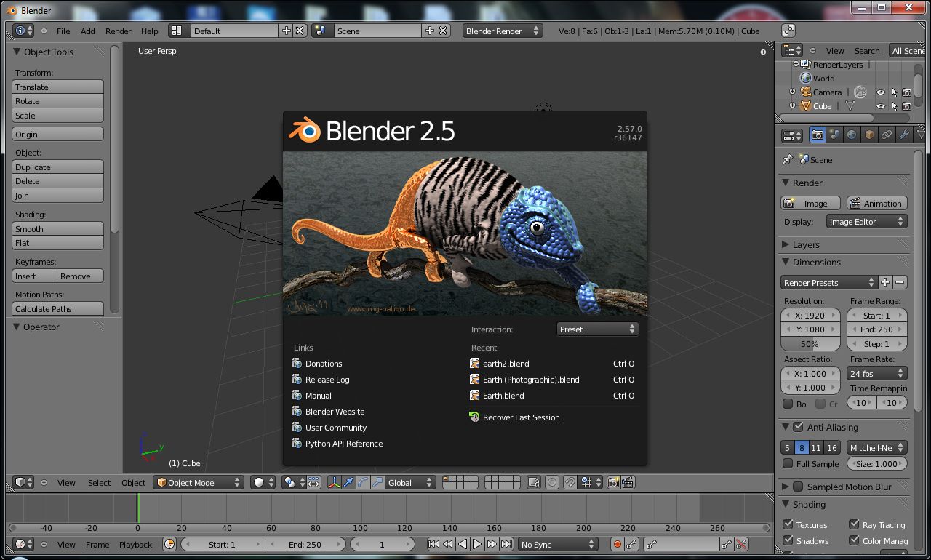
Task: Open the 24 fps frame rate dropdown
Action: (x=877, y=373)
